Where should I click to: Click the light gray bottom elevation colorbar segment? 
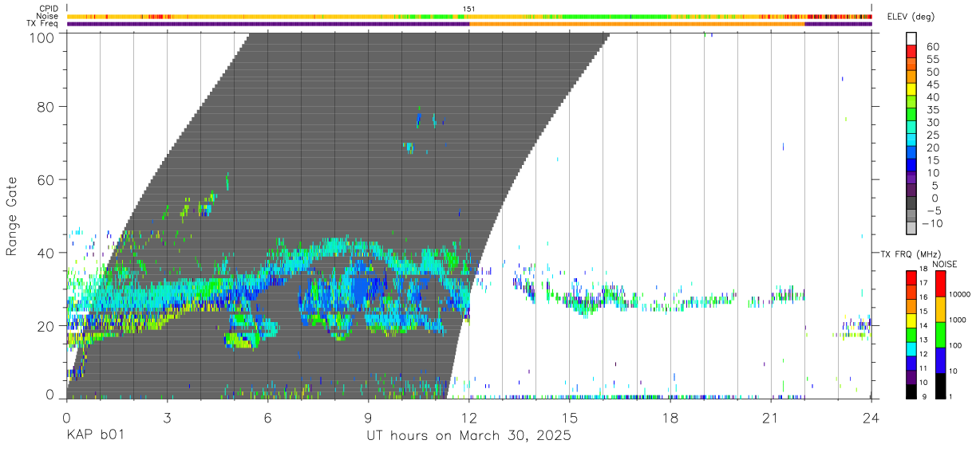click(912, 230)
